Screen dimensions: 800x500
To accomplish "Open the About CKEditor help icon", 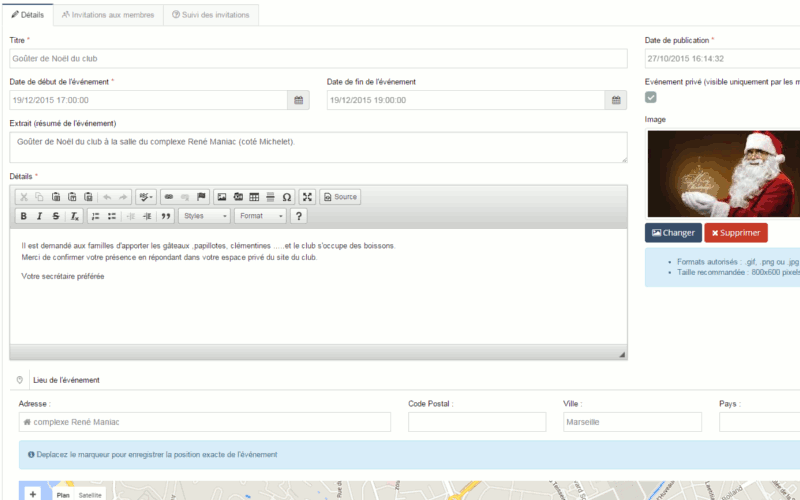I will 298,216.
